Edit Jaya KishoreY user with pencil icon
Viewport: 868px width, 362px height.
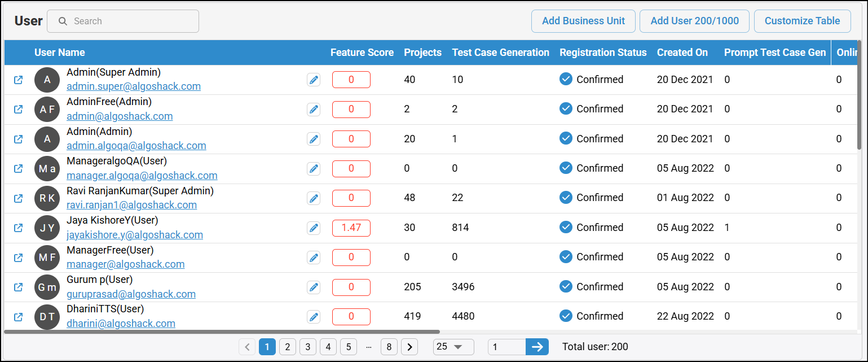click(314, 228)
